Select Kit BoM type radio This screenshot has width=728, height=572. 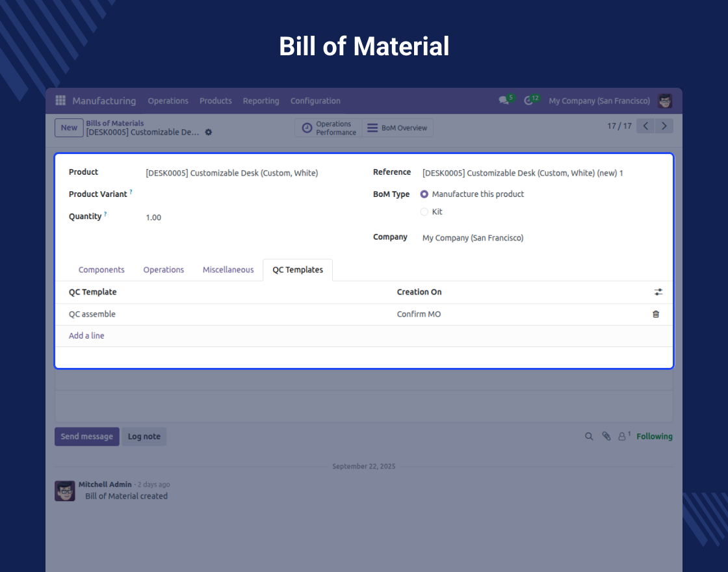point(424,212)
